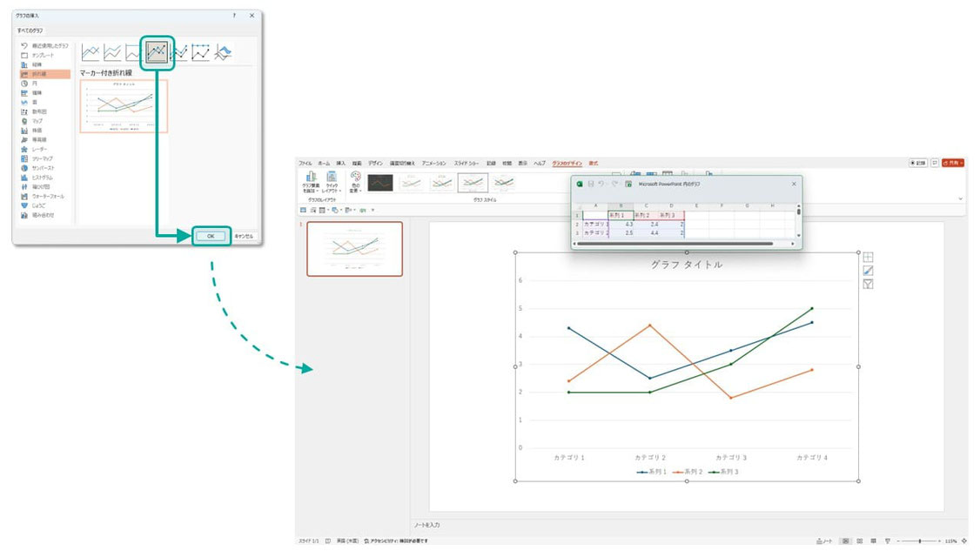Click the Cancel button in chart dialog

pos(244,236)
